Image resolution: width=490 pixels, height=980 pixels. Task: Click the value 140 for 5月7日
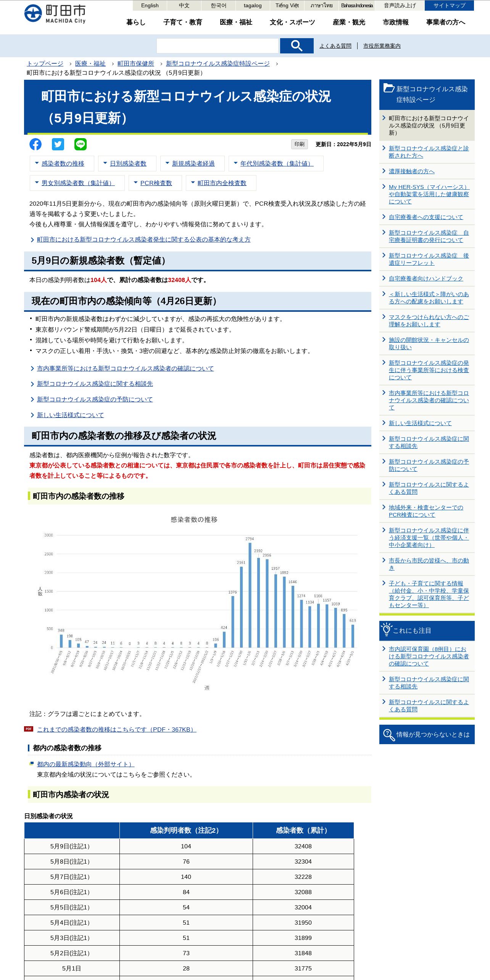tap(186, 877)
